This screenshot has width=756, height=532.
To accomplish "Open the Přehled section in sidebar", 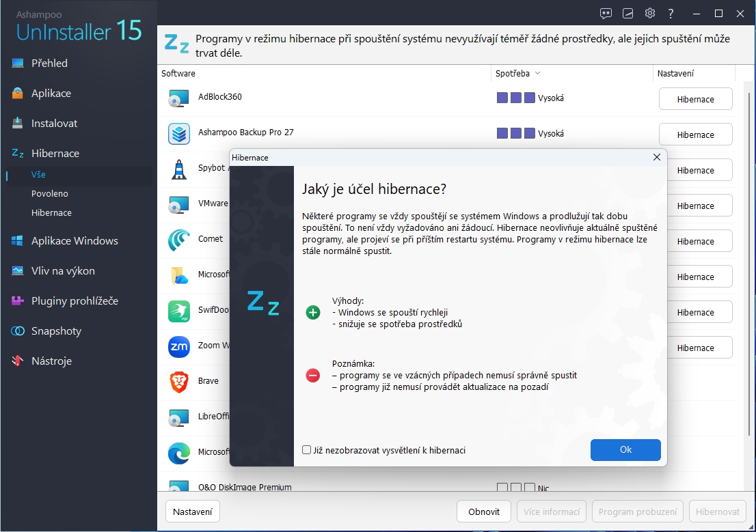I will (x=49, y=63).
